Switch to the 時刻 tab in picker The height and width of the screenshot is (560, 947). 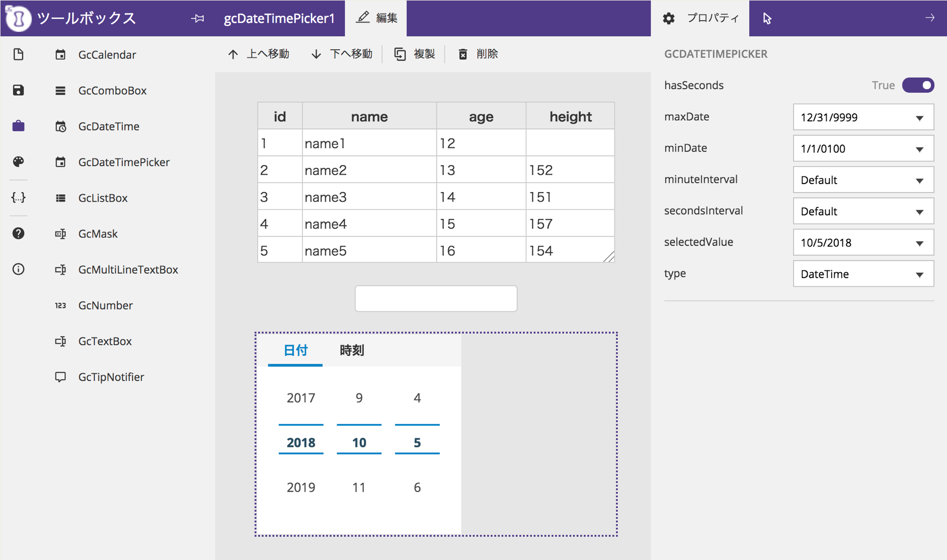pyautogui.click(x=352, y=350)
